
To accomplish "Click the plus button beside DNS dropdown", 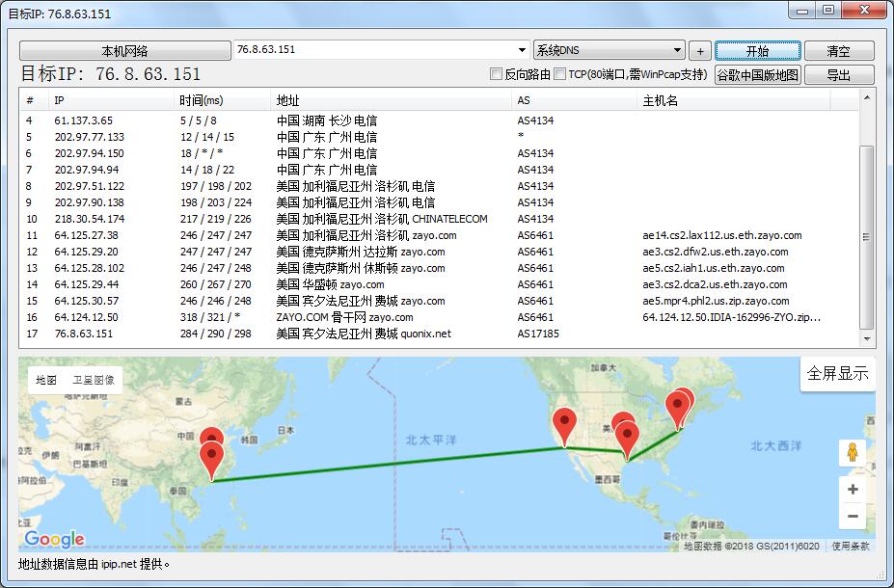I will tap(700, 51).
